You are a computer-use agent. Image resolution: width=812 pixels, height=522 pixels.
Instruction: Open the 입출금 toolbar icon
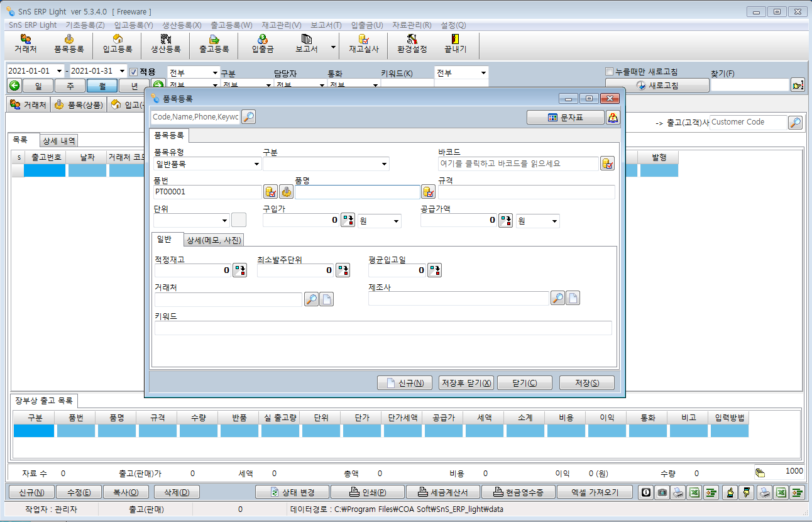click(262, 44)
